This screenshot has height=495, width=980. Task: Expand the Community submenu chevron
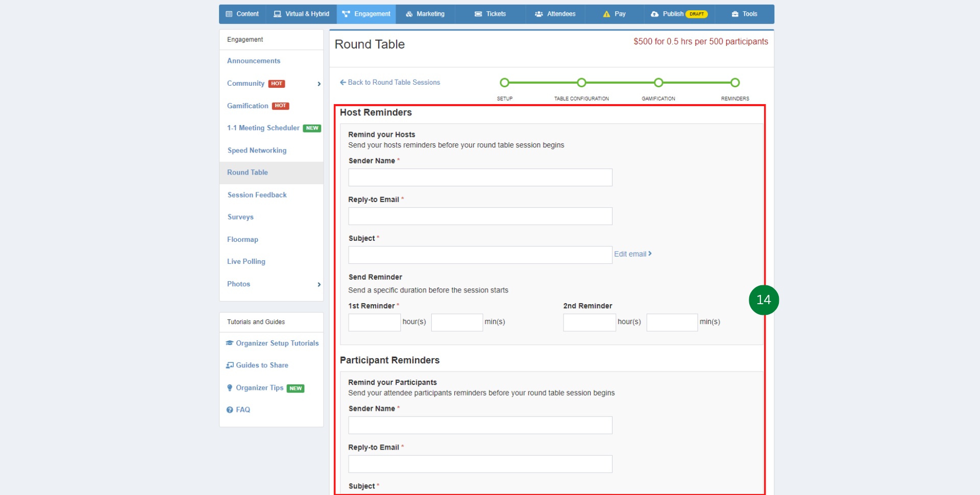[319, 84]
